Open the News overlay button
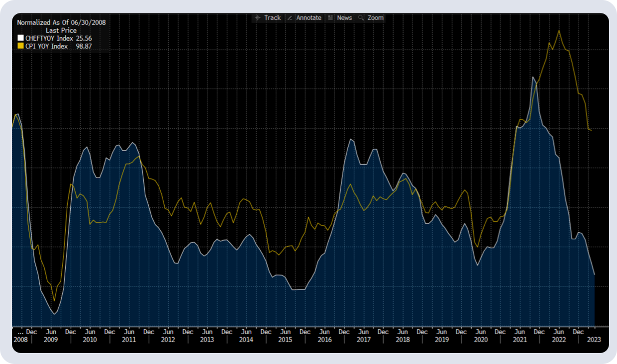This screenshot has width=617, height=364. (x=340, y=18)
